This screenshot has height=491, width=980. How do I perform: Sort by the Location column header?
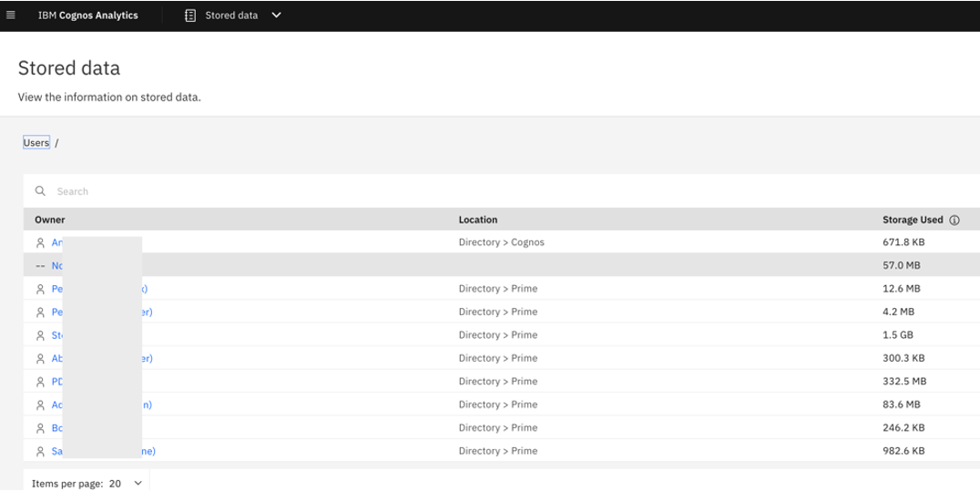[x=478, y=220]
